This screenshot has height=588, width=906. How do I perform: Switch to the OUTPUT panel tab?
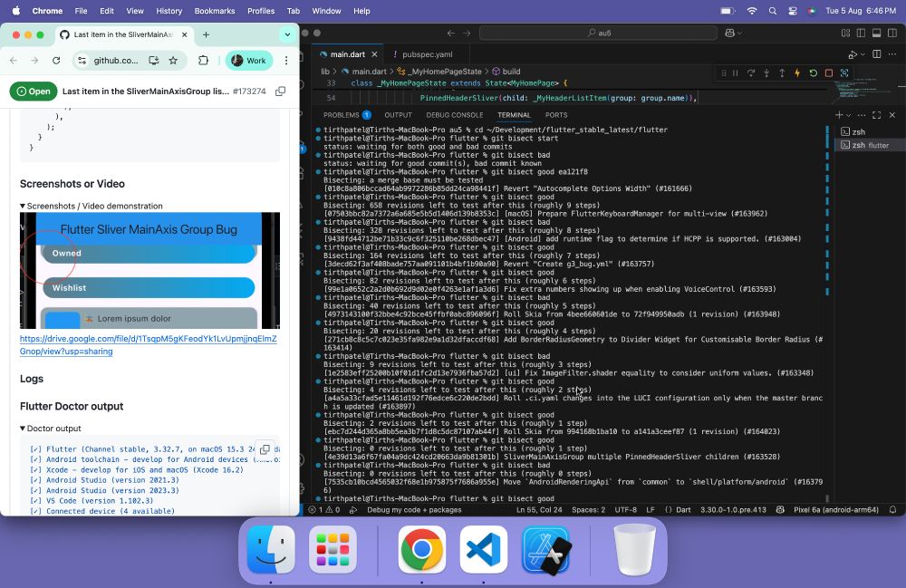(x=398, y=115)
